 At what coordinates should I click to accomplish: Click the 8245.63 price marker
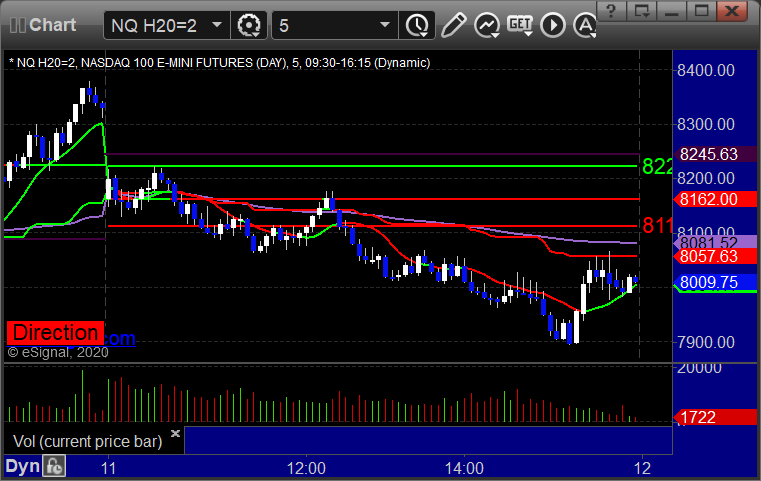714,154
